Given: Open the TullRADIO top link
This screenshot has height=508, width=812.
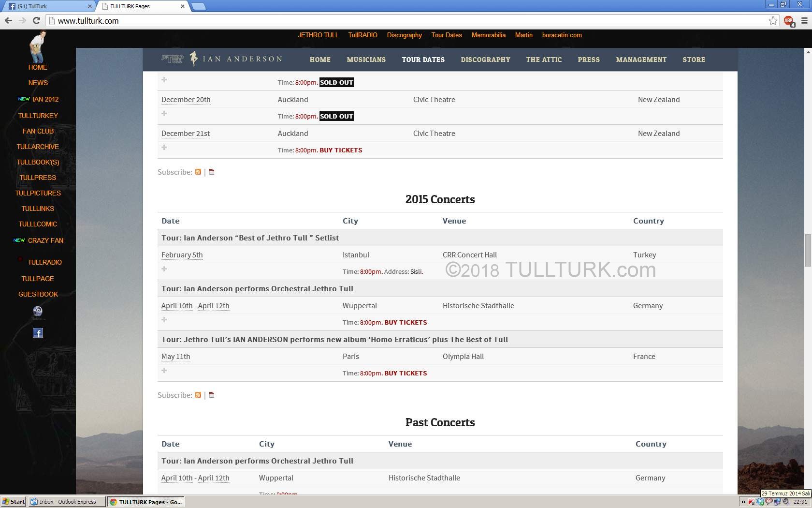Looking at the screenshot, I should [x=362, y=35].
